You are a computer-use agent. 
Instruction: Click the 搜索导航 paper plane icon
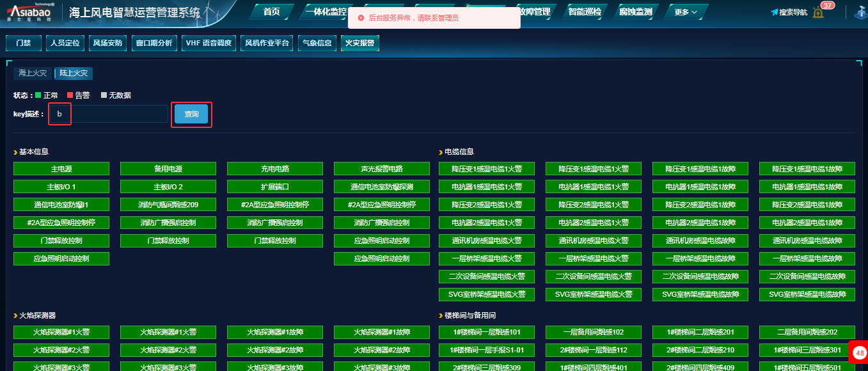[774, 12]
